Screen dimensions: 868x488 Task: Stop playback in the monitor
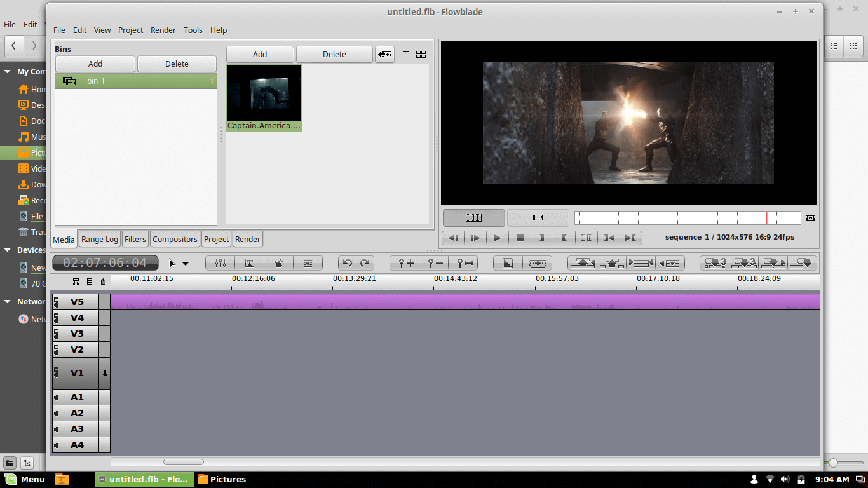coord(520,238)
